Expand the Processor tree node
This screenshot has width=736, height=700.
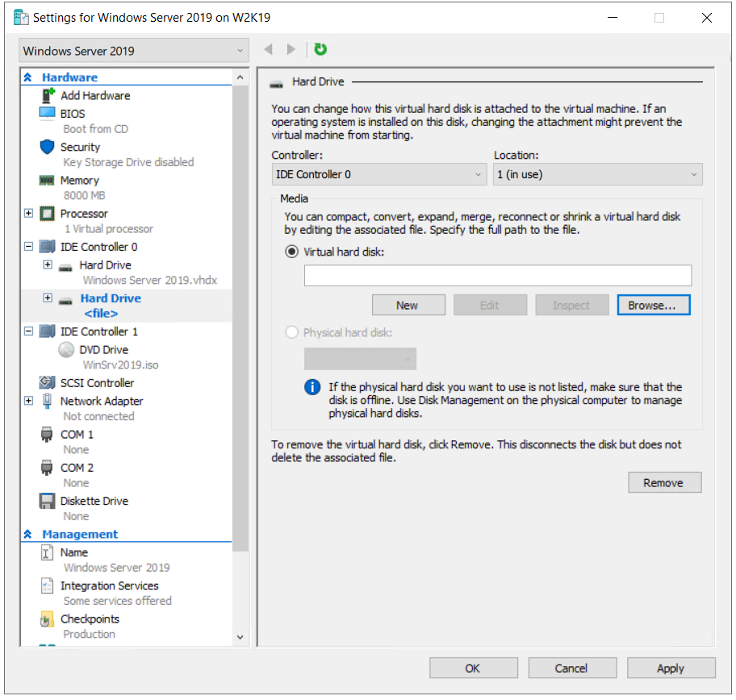pyautogui.click(x=29, y=214)
